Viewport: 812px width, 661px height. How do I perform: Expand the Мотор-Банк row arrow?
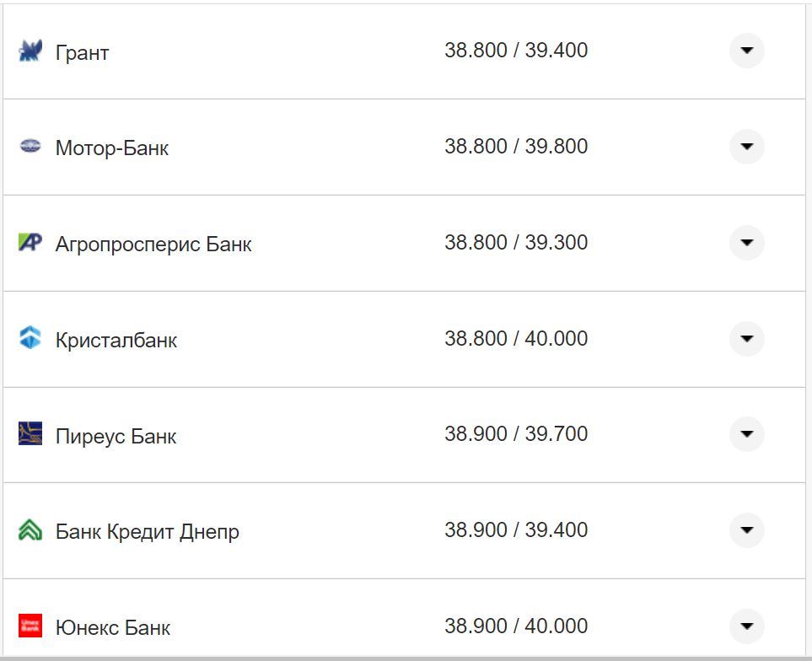click(746, 147)
